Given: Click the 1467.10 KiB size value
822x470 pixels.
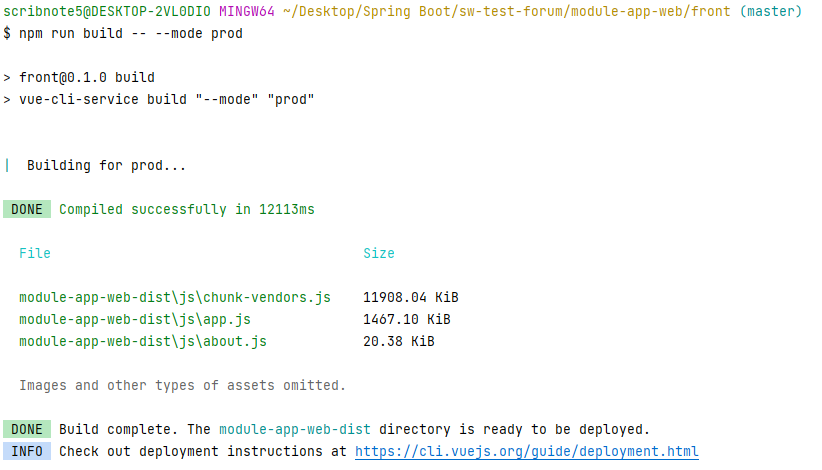Looking at the screenshot, I should pyautogui.click(x=406, y=320).
